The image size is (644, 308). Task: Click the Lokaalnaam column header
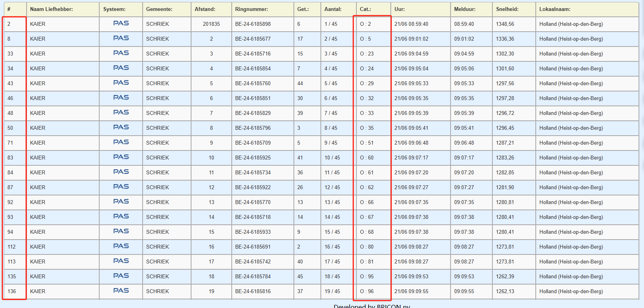coord(555,9)
